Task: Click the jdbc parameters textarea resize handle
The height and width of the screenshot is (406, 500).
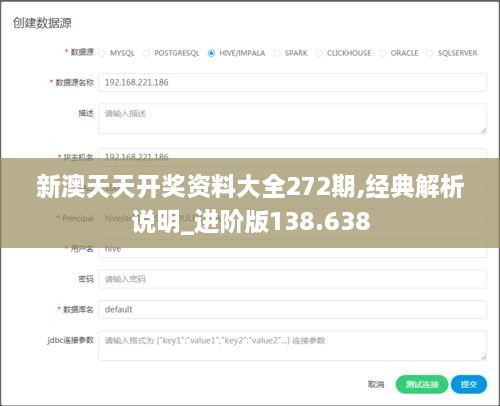Action: pos(483,357)
